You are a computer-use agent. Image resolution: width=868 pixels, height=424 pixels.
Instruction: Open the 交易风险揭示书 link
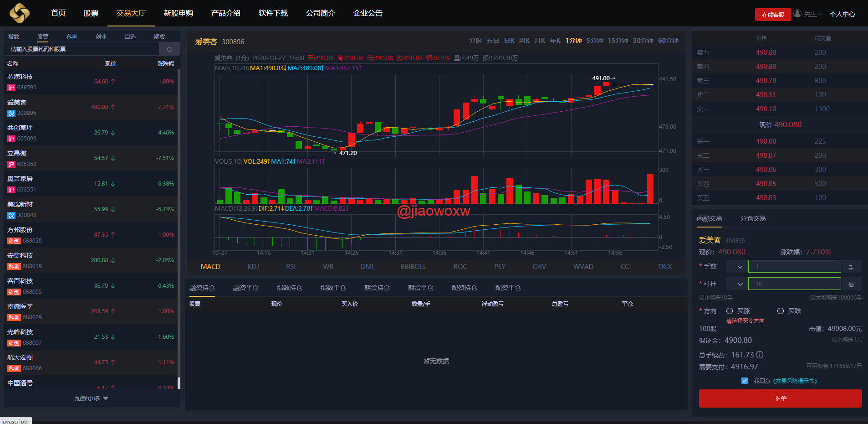(x=795, y=381)
